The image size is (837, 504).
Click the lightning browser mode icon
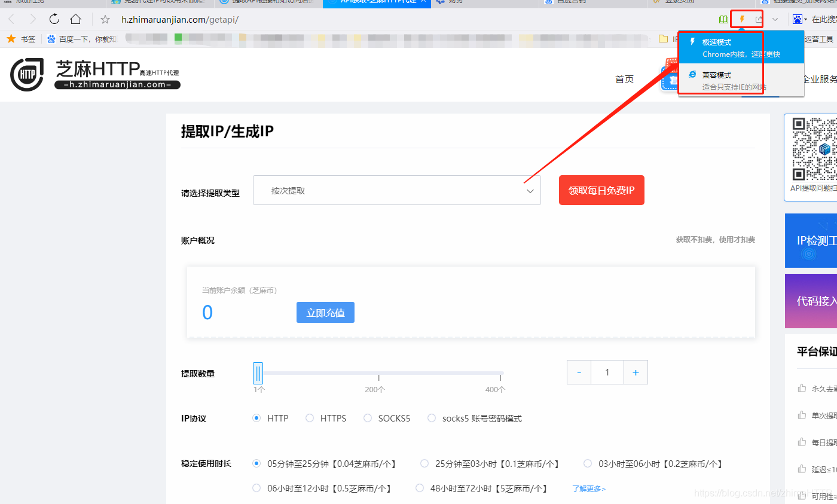point(742,19)
